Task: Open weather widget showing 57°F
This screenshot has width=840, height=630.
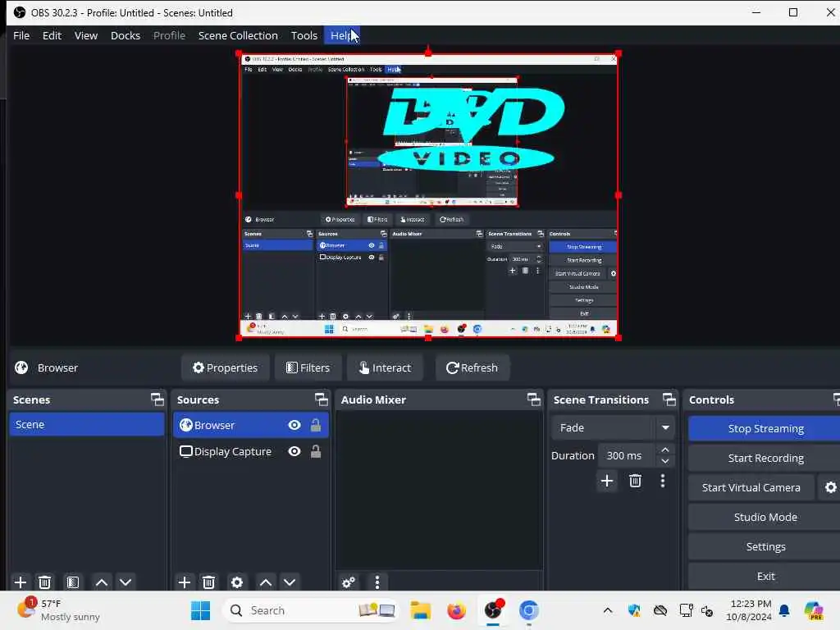Action: 59,610
